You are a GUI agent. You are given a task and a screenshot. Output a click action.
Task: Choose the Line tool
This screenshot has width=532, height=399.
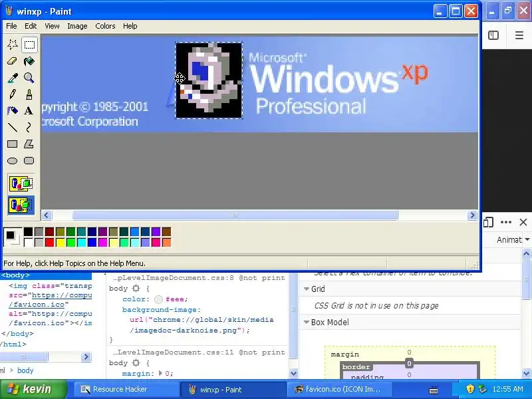13,127
